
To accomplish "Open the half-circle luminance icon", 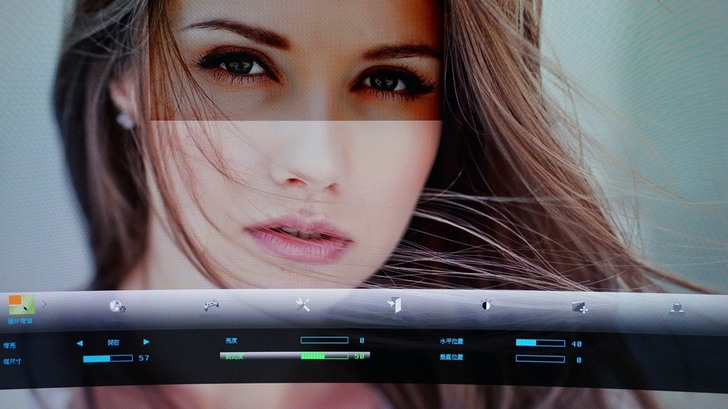I will 485,305.
